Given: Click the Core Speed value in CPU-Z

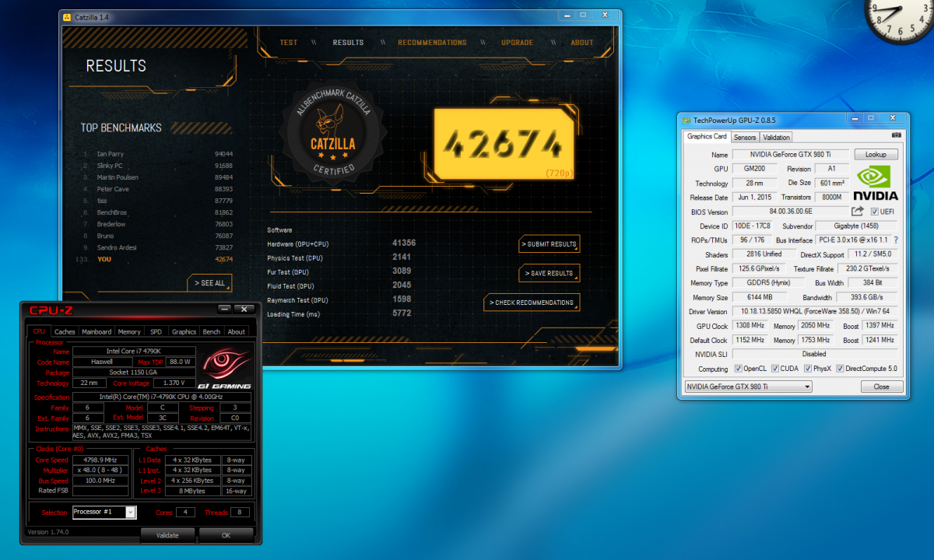Looking at the screenshot, I should pos(100,460).
